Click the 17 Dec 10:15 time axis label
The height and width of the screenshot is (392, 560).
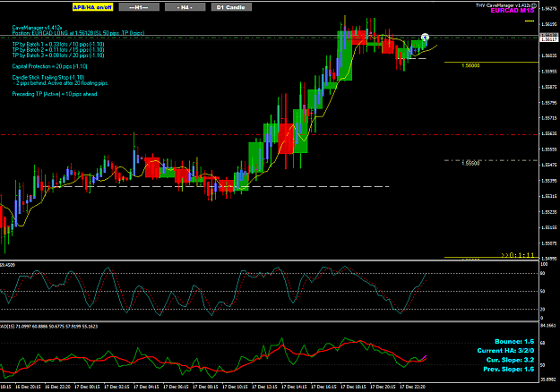click(x=235, y=387)
